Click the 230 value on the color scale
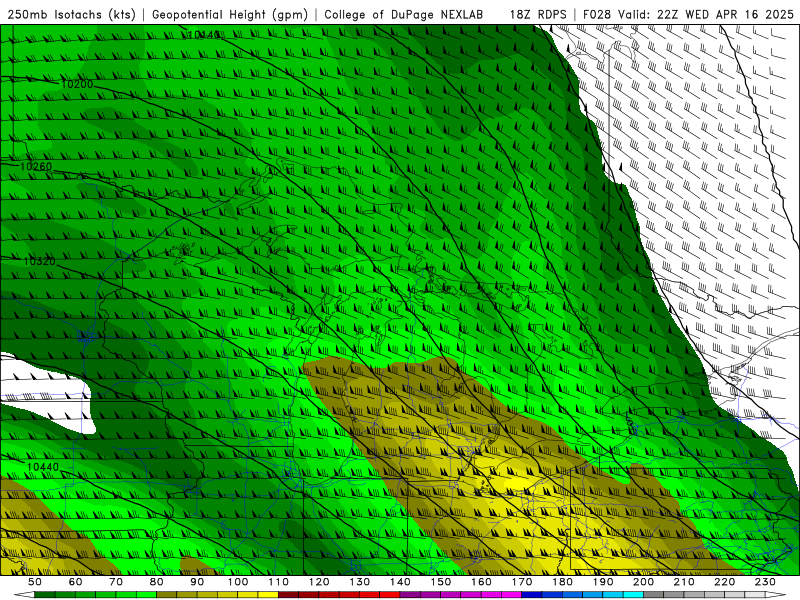This screenshot has height=600, width=800. point(765,582)
